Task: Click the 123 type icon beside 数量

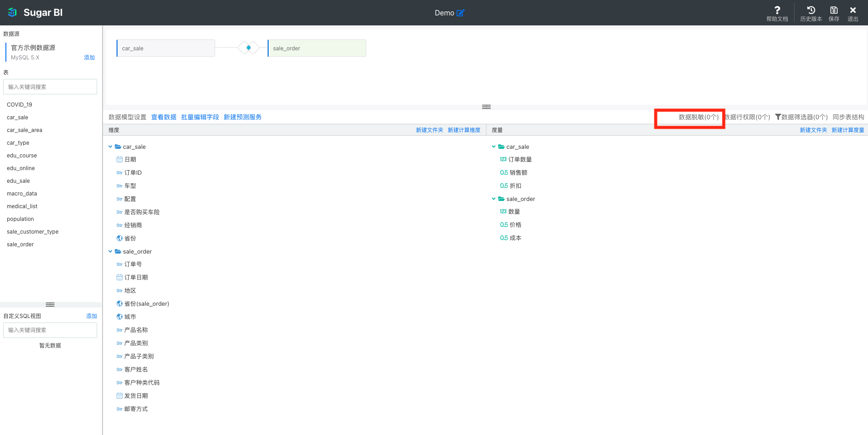Action: click(503, 211)
